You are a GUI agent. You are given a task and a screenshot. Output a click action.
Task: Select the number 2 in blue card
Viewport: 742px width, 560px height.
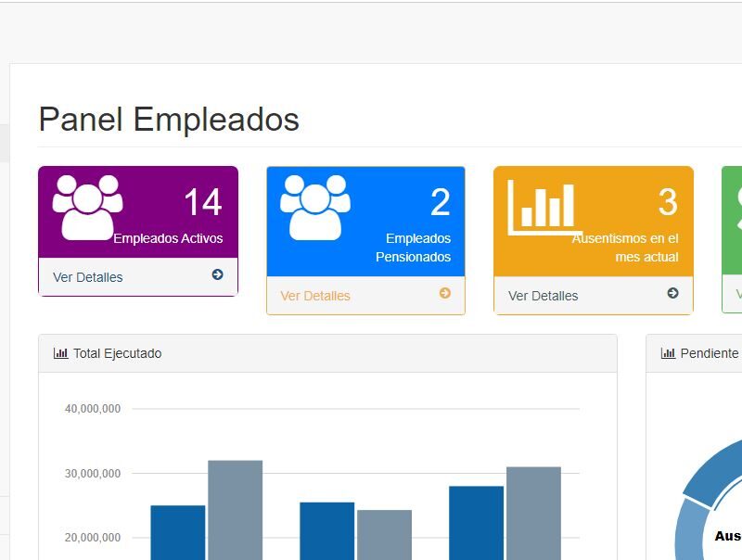click(440, 202)
